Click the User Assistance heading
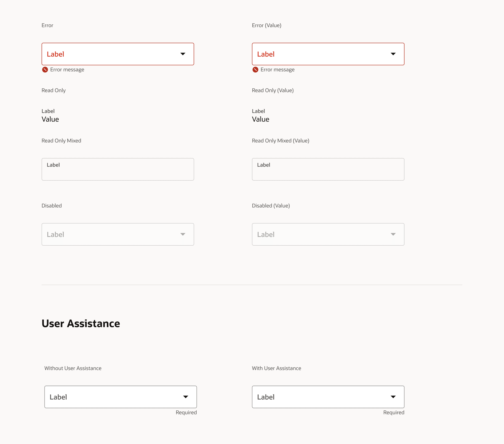 tap(81, 323)
